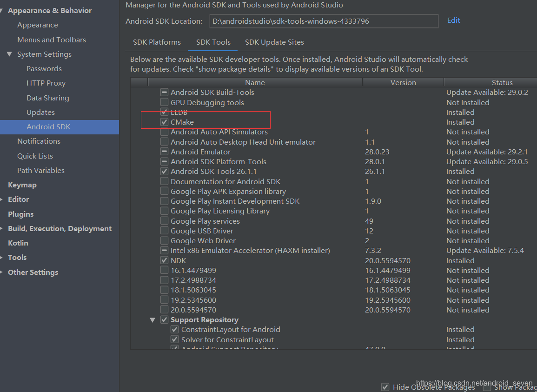Select 'Update Available: 7.5.4' status
The width and height of the screenshot is (537, 392).
pyautogui.click(x=485, y=251)
